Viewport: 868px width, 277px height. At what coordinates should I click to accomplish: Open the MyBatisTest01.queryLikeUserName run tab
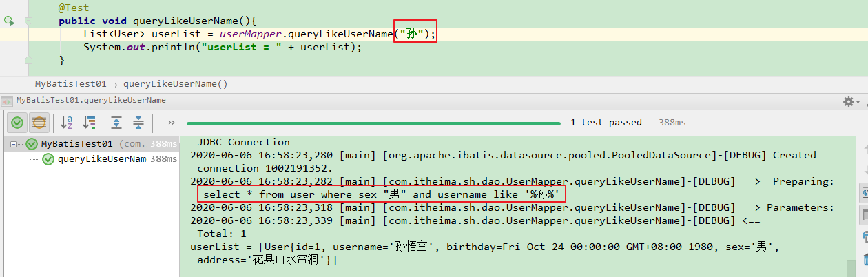pos(90,100)
